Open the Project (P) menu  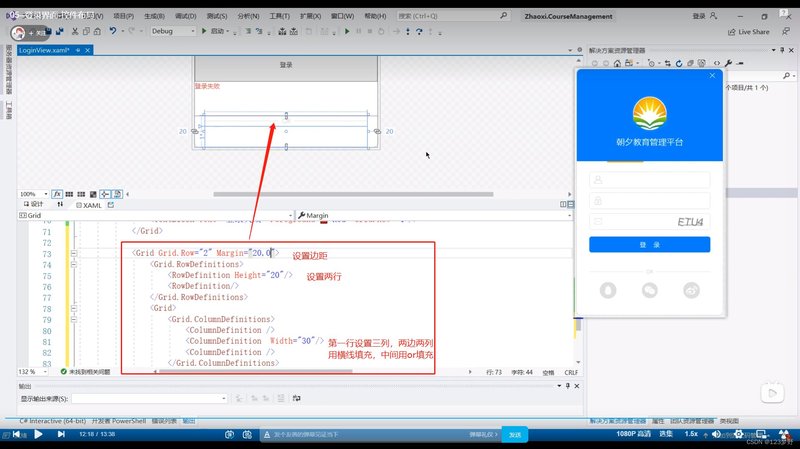tap(123, 16)
